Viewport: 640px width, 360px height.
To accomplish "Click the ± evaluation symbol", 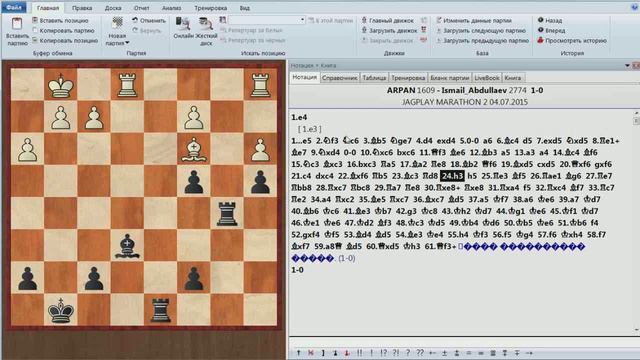I will (x=444, y=353).
